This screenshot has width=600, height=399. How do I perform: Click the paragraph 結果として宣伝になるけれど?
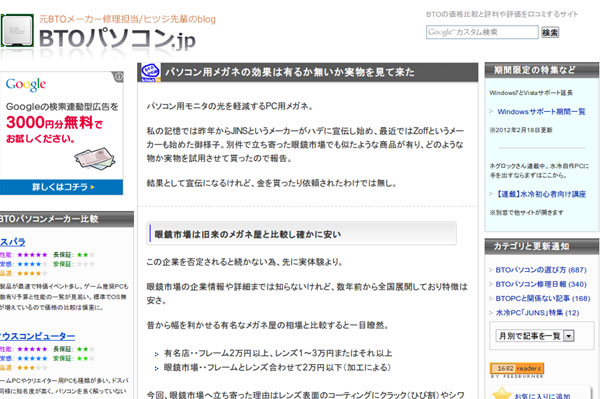pos(272,183)
